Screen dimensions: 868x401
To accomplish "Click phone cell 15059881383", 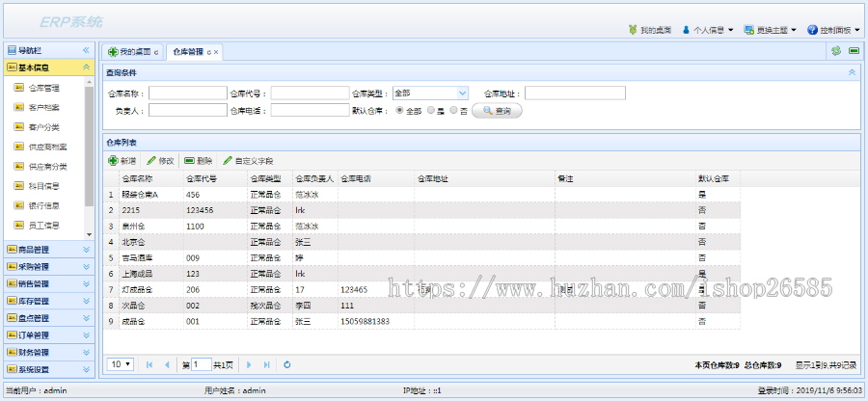I will click(376, 321).
